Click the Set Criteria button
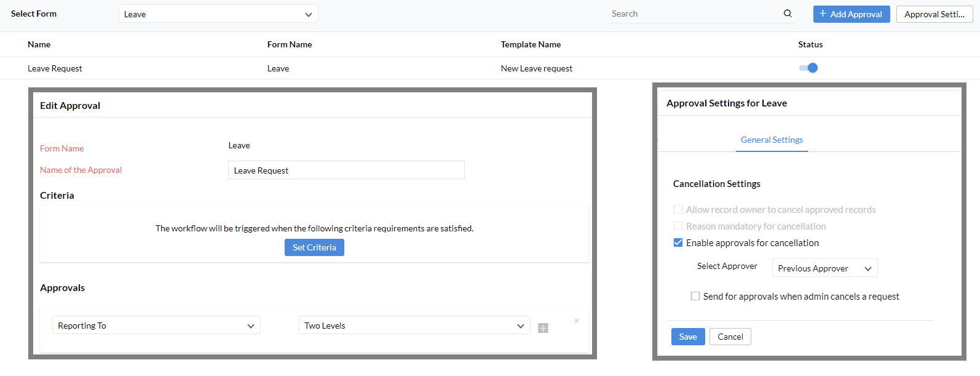Screen dimensions: 980x376 (x=314, y=247)
